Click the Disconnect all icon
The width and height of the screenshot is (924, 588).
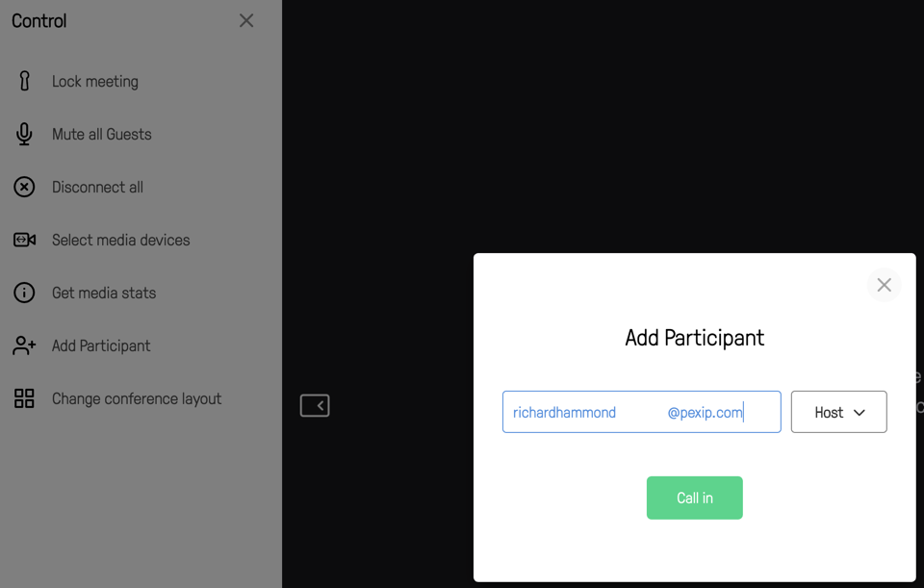23,187
